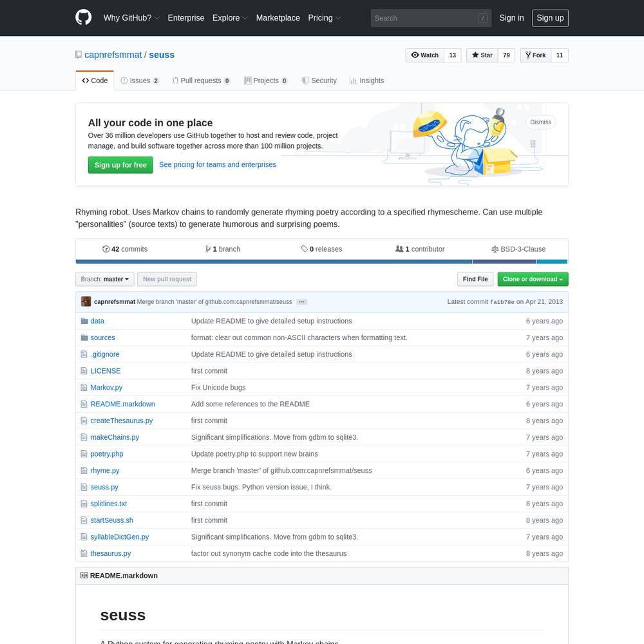644x644 pixels.
Task: Open the sources folder icon
Action: (84, 337)
